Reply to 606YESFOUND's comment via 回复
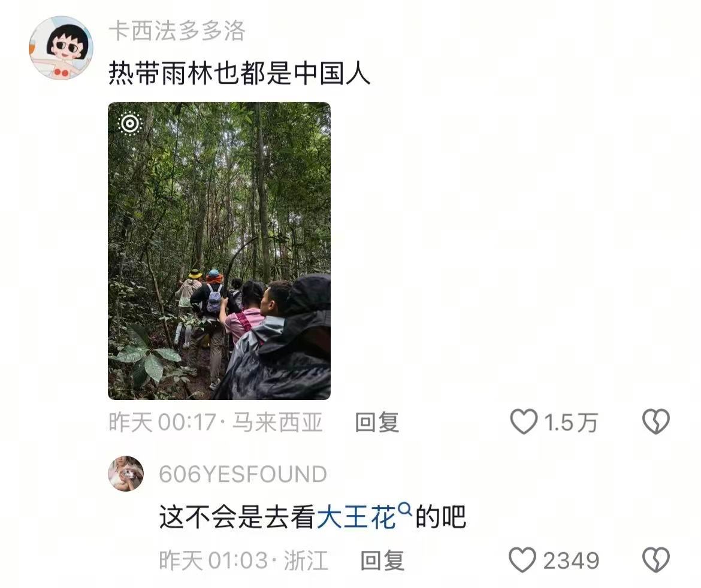This screenshot has width=701, height=588. [x=382, y=560]
